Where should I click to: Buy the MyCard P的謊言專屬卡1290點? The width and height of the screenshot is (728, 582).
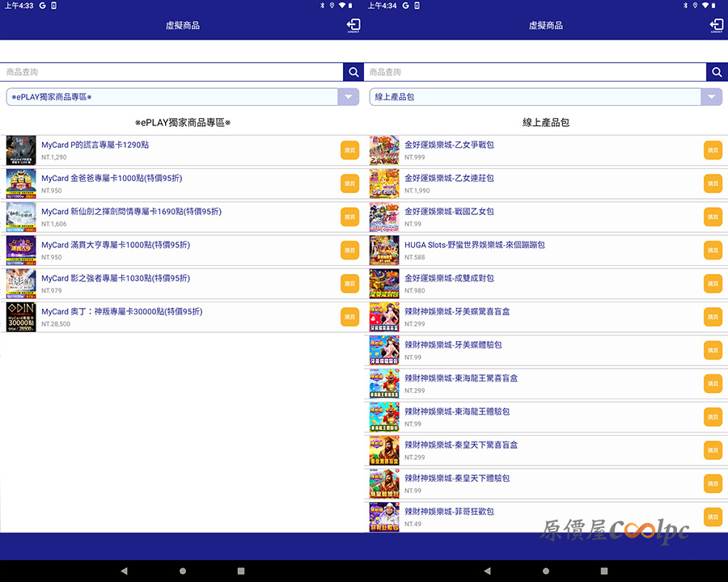pyautogui.click(x=349, y=150)
